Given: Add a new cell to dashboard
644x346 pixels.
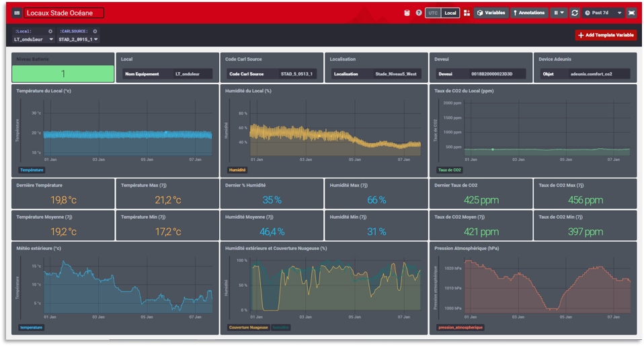Looking at the screenshot, I should click(x=467, y=13).
